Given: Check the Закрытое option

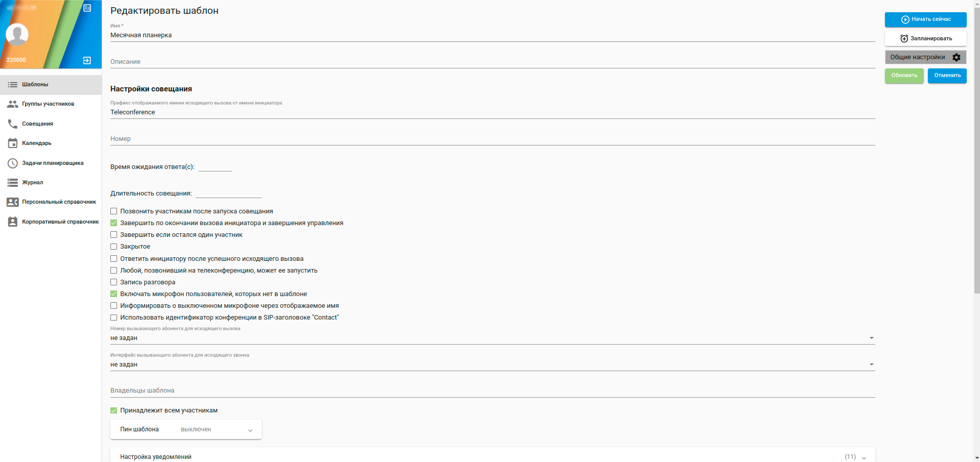Looking at the screenshot, I should click(114, 247).
